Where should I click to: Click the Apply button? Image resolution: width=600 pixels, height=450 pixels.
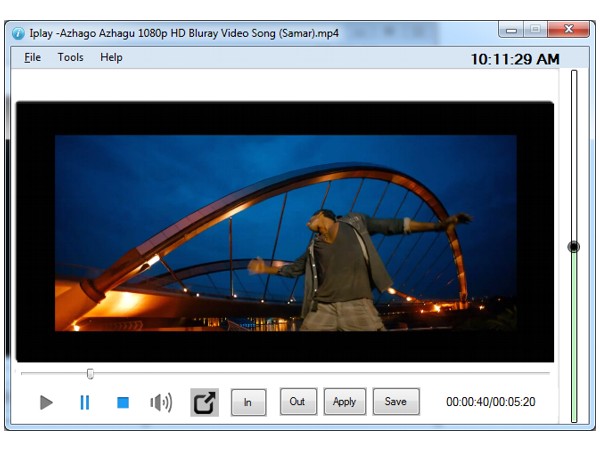[345, 401]
